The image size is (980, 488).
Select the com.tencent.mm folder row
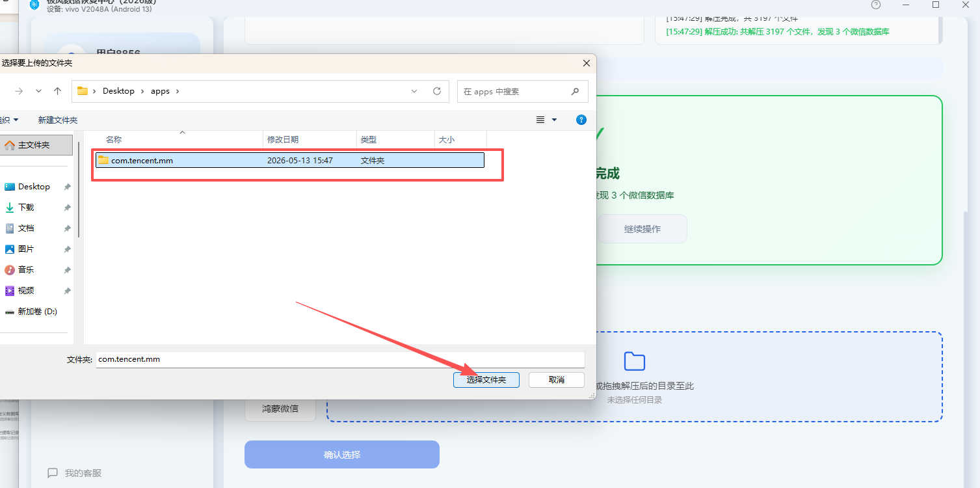tap(290, 160)
